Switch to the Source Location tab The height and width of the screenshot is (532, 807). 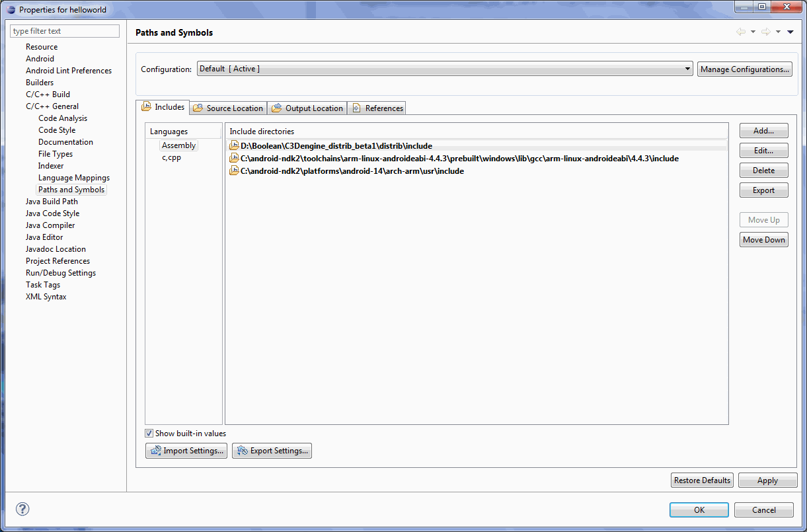tap(228, 108)
